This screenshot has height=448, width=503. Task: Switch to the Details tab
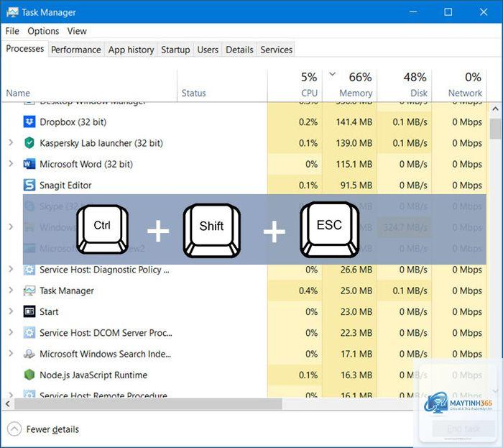click(239, 50)
